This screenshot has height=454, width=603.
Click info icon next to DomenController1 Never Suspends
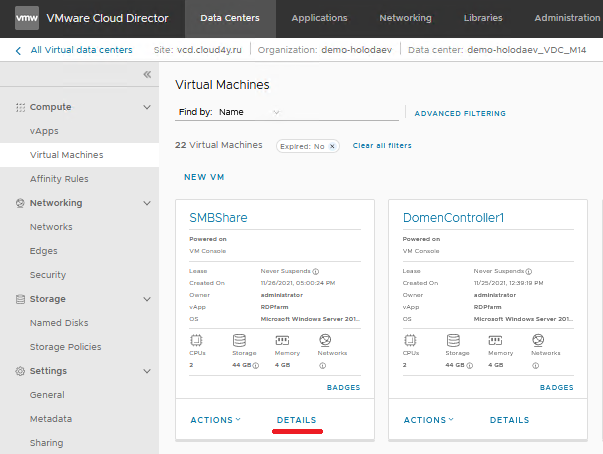click(529, 271)
